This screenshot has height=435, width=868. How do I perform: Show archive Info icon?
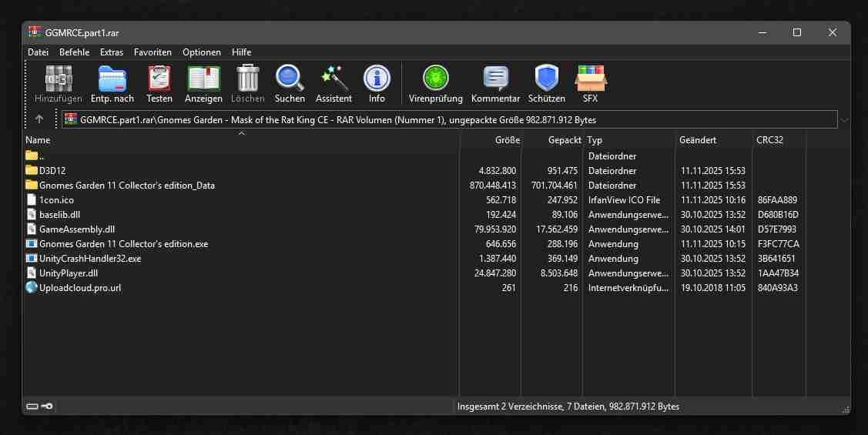tap(377, 79)
